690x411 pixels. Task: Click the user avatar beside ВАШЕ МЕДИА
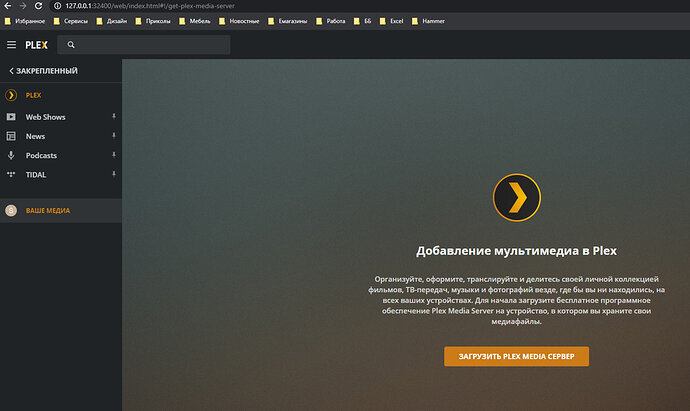pyautogui.click(x=11, y=210)
